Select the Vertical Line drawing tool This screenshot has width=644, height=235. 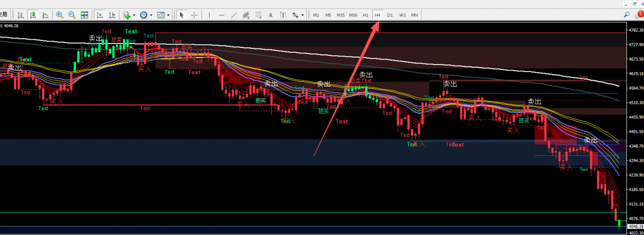209,15
